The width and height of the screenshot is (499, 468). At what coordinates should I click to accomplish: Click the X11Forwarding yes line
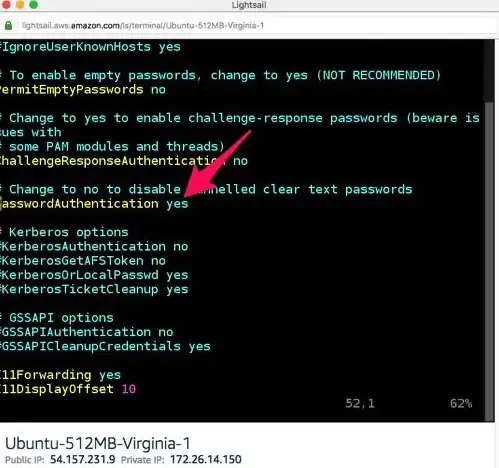tap(60, 375)
